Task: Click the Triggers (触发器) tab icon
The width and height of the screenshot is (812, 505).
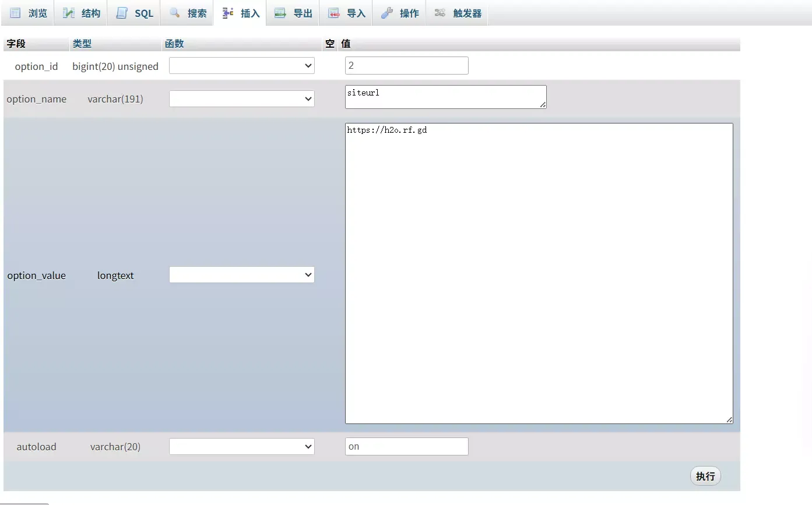Action: (x=440, y=13)
